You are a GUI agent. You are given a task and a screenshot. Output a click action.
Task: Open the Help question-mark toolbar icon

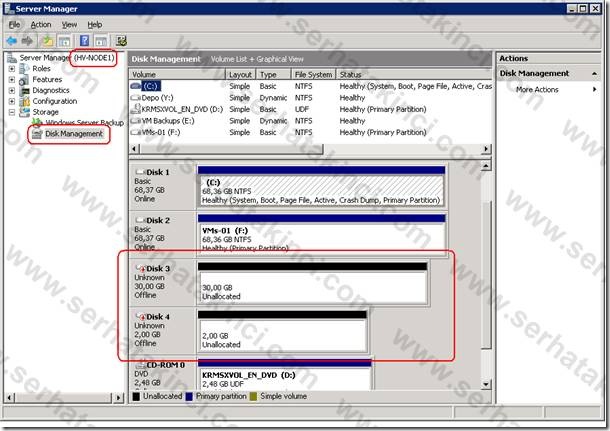(x=84, y=41)
